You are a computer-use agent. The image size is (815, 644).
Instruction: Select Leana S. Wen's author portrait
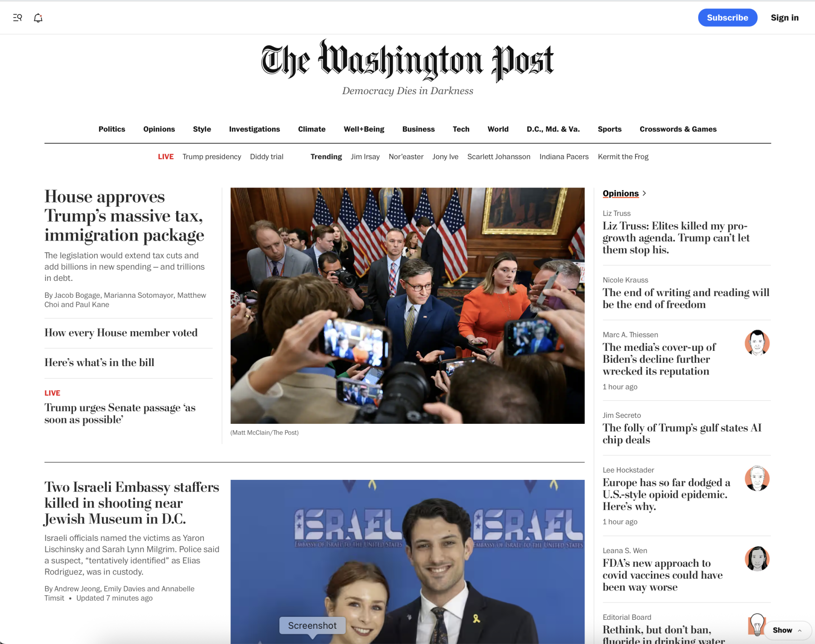(x=757, y=559)
